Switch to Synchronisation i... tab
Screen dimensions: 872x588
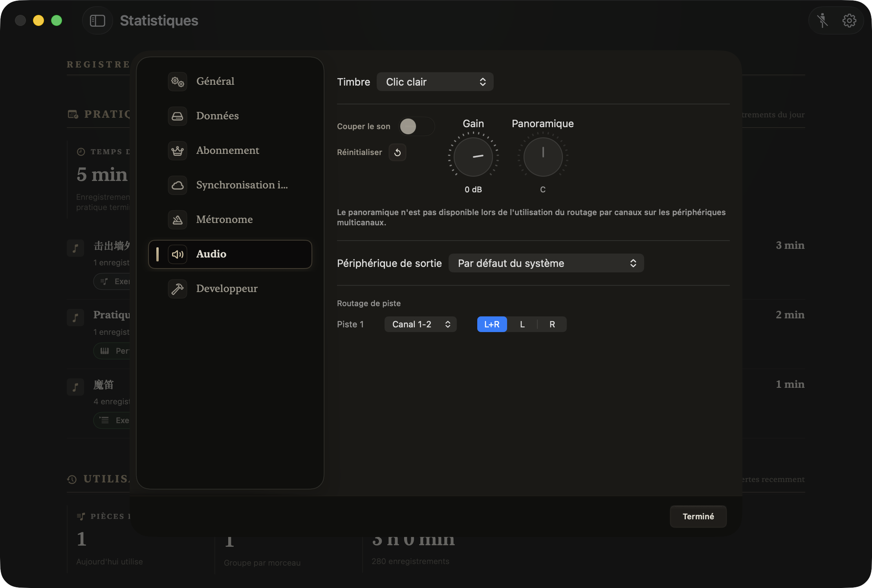[230, 185]
